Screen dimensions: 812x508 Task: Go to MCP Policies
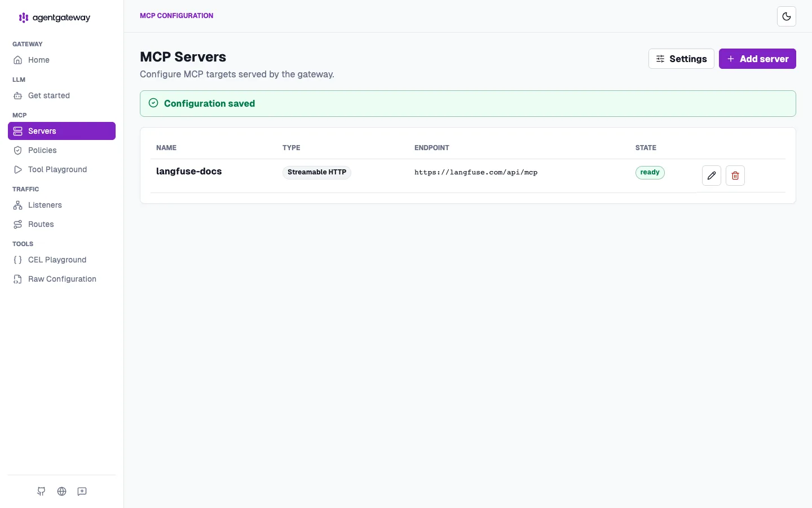pyautogui.click(x=61, y=150)
